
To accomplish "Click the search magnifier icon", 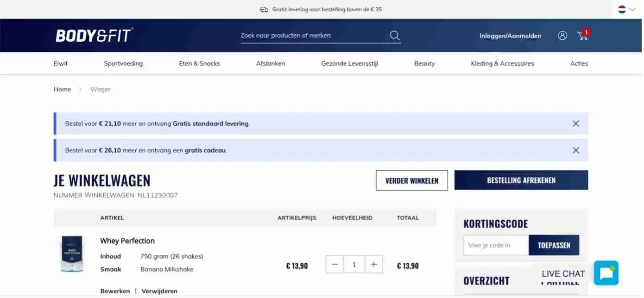I will pos(394,36).
